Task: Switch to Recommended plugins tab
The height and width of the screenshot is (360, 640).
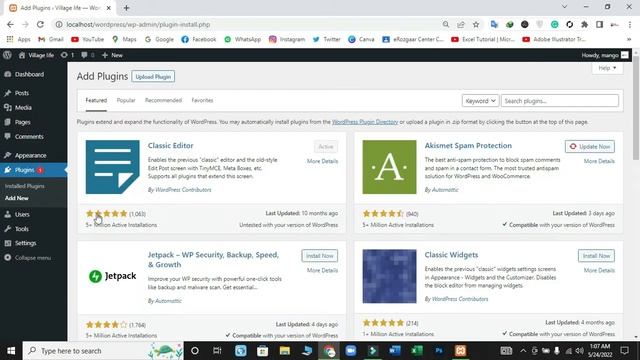Action: point(163,100)
